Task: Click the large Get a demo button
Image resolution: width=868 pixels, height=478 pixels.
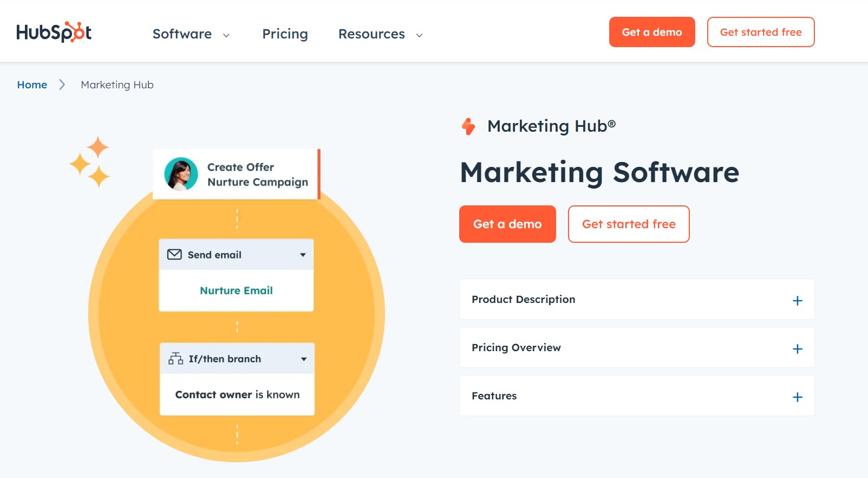Action: (507, 224)
